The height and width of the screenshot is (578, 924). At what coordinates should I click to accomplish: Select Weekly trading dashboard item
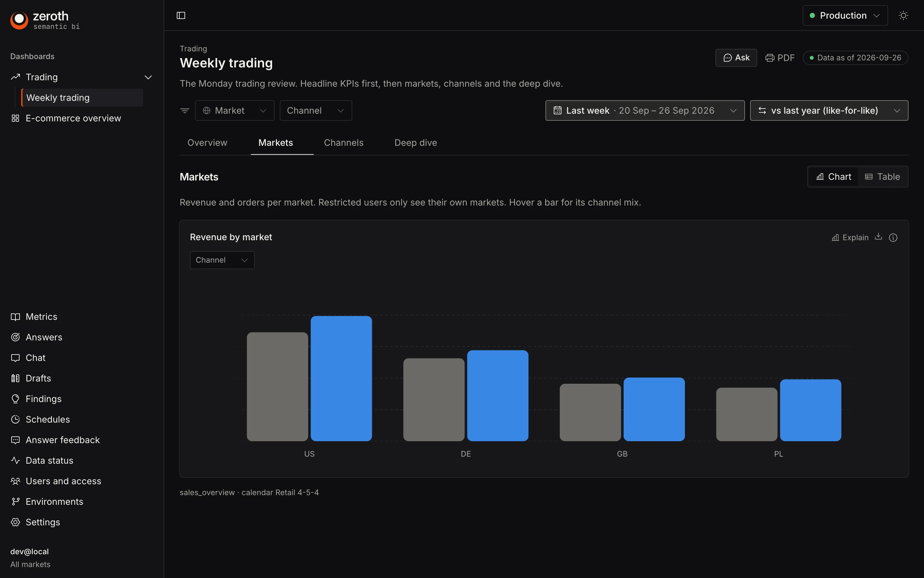pyautogui.click(x=82, y=98)
